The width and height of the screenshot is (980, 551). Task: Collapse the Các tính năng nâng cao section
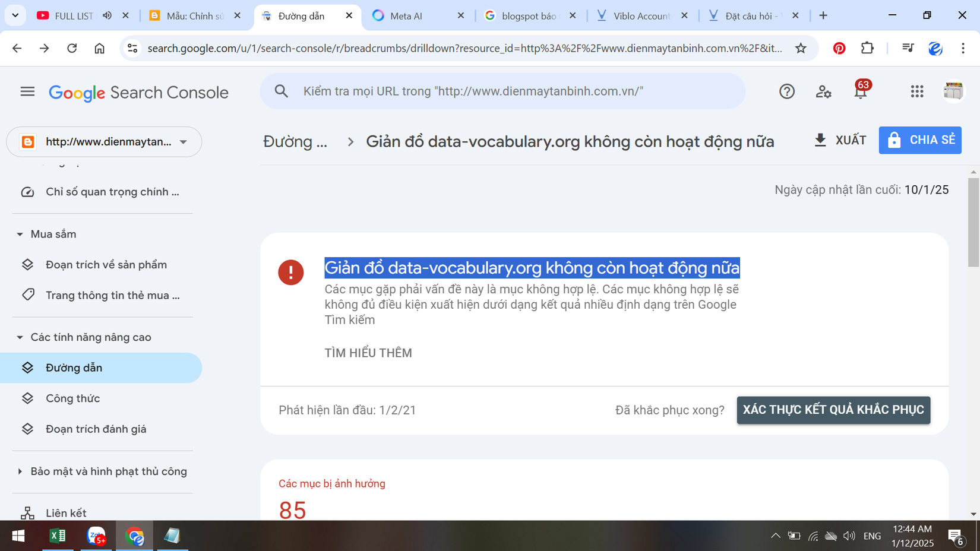click(x=20, y=337)
